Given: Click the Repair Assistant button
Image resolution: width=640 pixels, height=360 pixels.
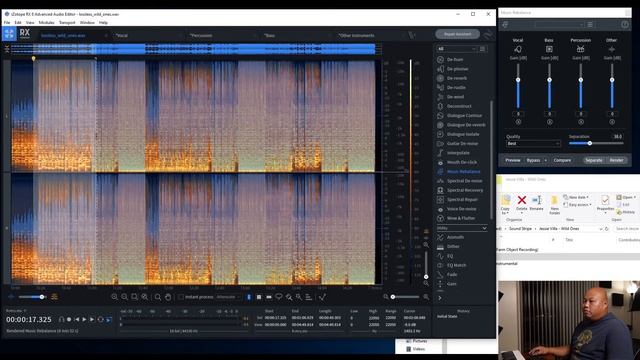Looking at the screenshot, I should click(x=458, y=34).
